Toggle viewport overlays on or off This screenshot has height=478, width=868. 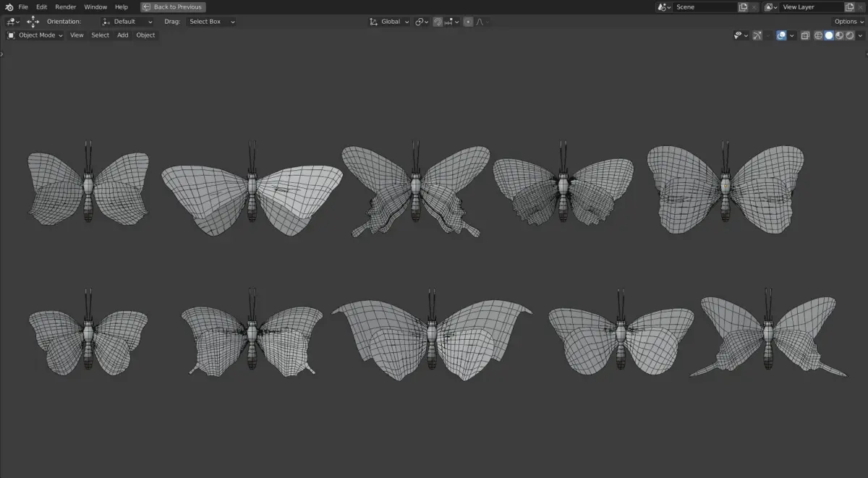781,35
